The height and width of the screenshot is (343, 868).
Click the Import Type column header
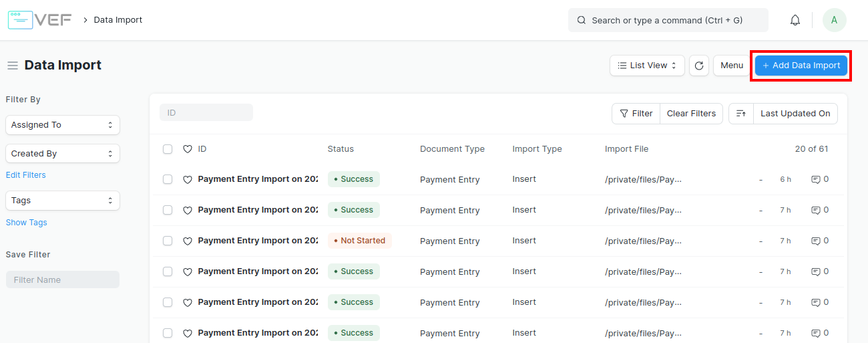tap(537, 149)
